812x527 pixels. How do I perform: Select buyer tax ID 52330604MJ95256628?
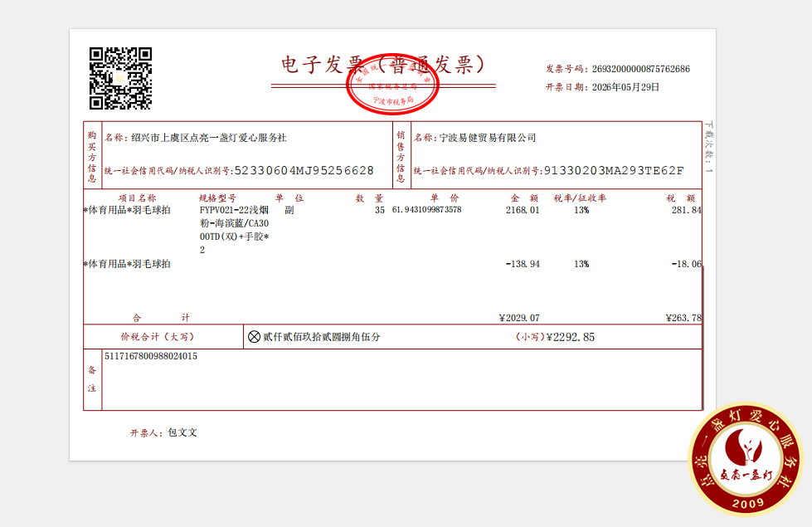click(304, 170)
